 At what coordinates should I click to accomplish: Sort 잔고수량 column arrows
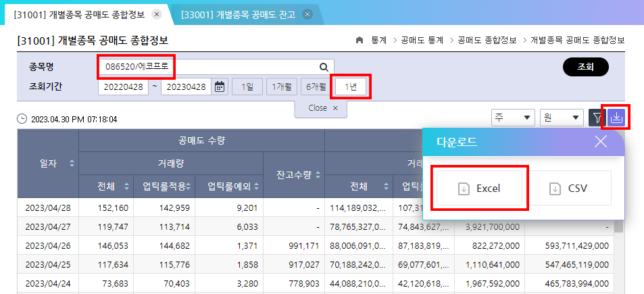[318, 175]
